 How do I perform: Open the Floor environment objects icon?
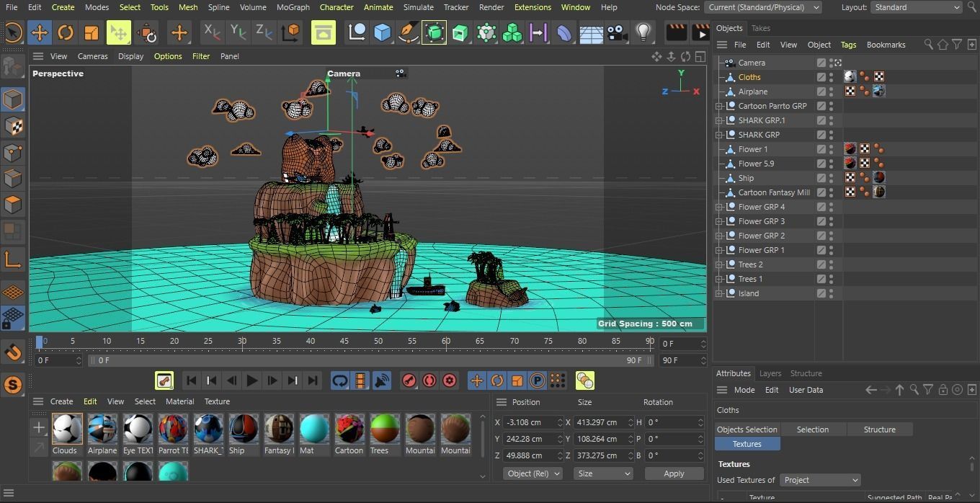click(591, 32)
